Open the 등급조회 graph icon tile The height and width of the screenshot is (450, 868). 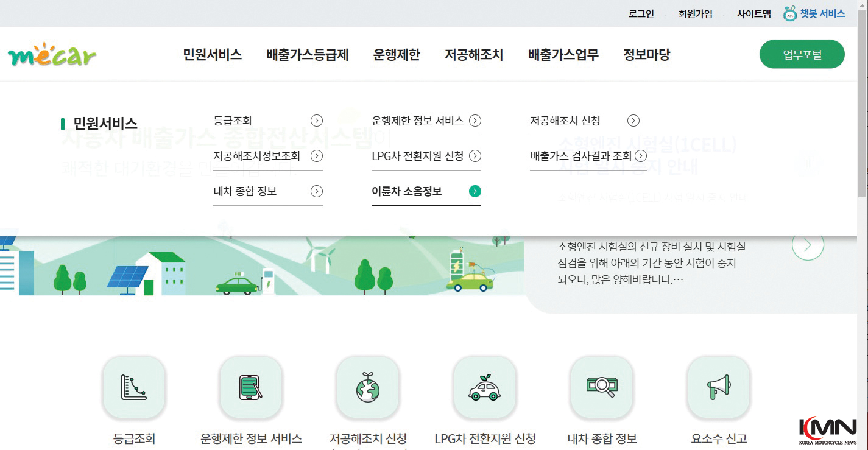click(x=134, y=387)
